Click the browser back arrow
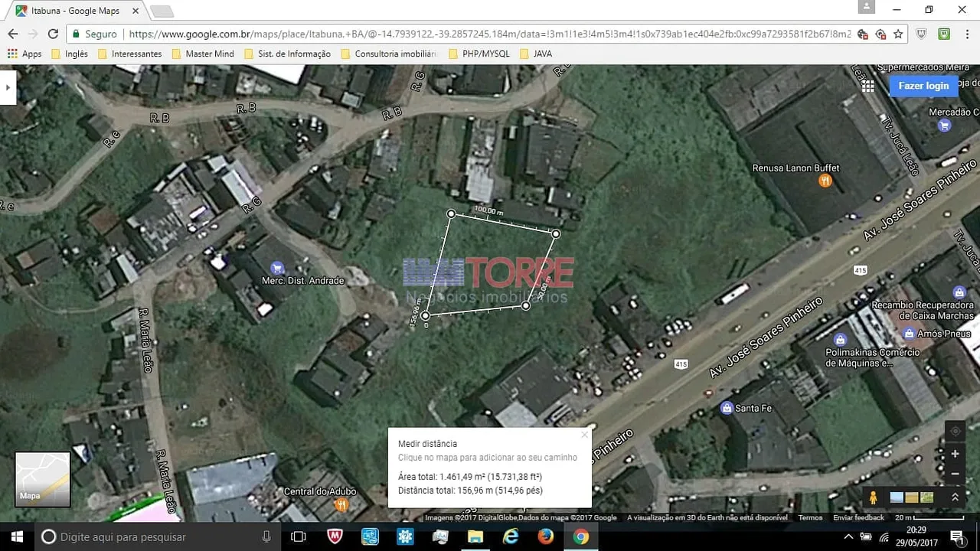This screenshot has width=980, height=551. coord(12,34)
